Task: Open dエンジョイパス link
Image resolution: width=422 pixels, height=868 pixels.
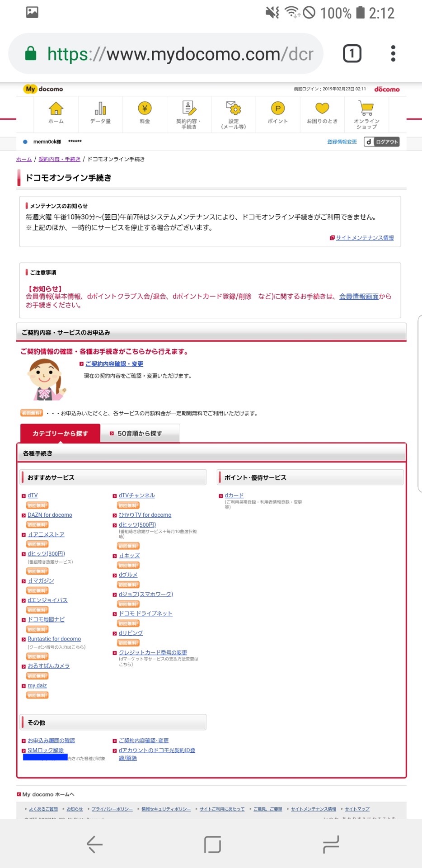Action: (x=47, y=600)
